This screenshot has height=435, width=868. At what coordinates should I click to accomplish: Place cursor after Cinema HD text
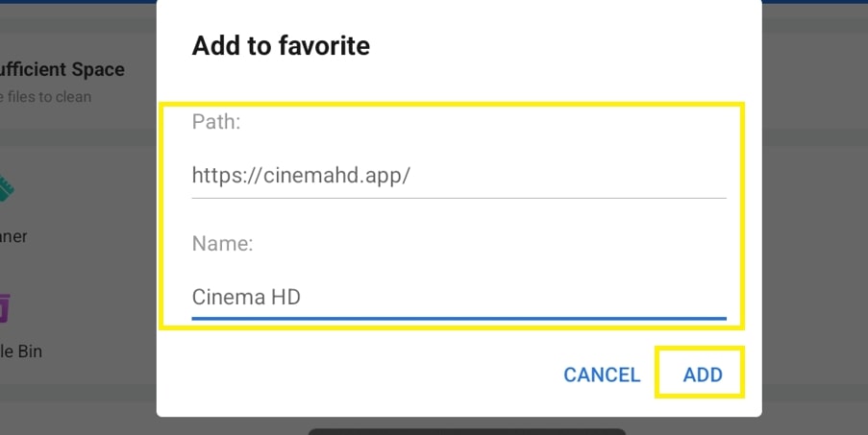coord(301,298)
